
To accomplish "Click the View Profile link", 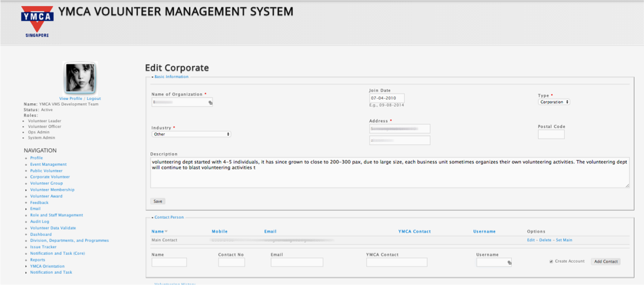I will point(71,99).
